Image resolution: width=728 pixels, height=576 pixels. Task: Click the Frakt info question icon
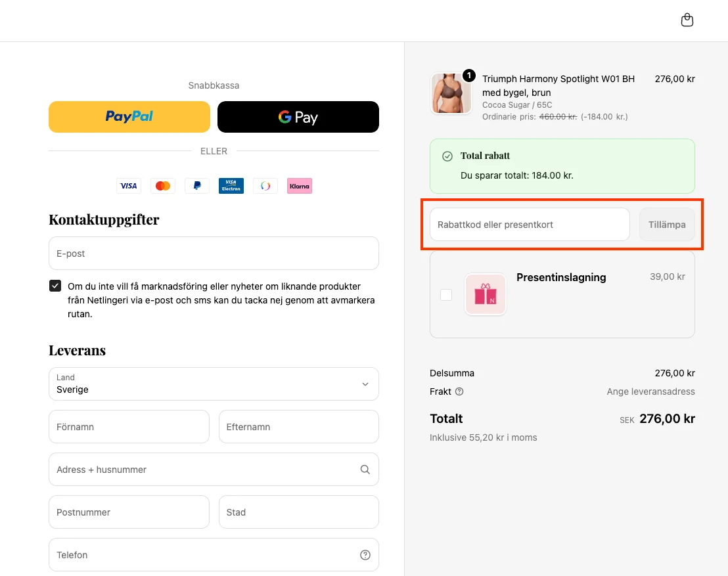(x=459, y=391)
